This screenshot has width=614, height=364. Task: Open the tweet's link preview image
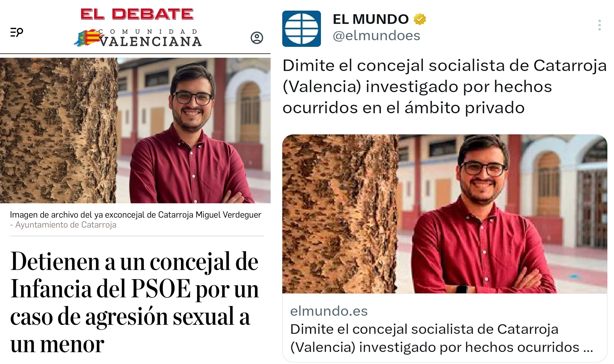click(445, 214)
